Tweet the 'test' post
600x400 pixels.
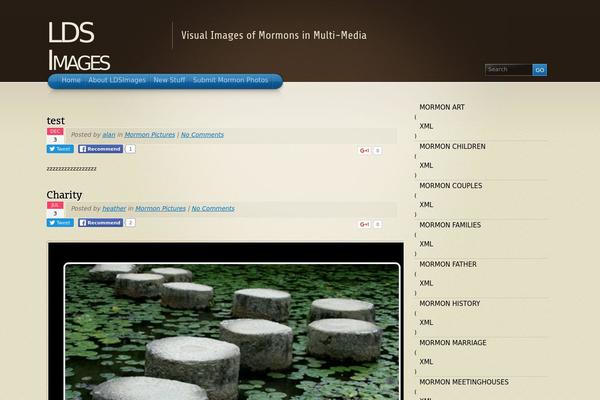[x=60, y=149]
